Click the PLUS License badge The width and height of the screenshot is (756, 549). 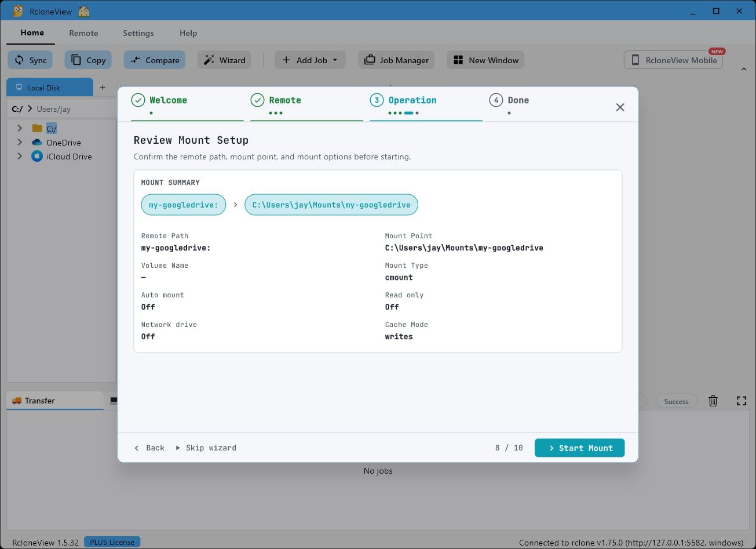coord(112,543)
